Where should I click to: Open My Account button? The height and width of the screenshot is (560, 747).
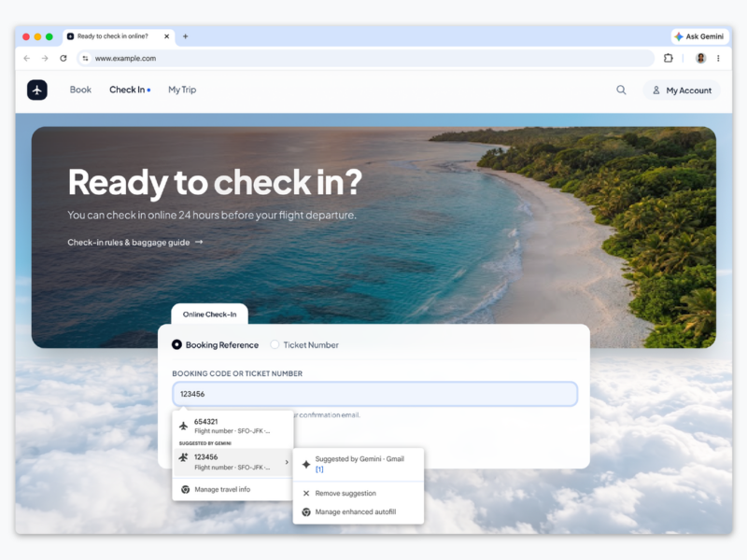682,90
